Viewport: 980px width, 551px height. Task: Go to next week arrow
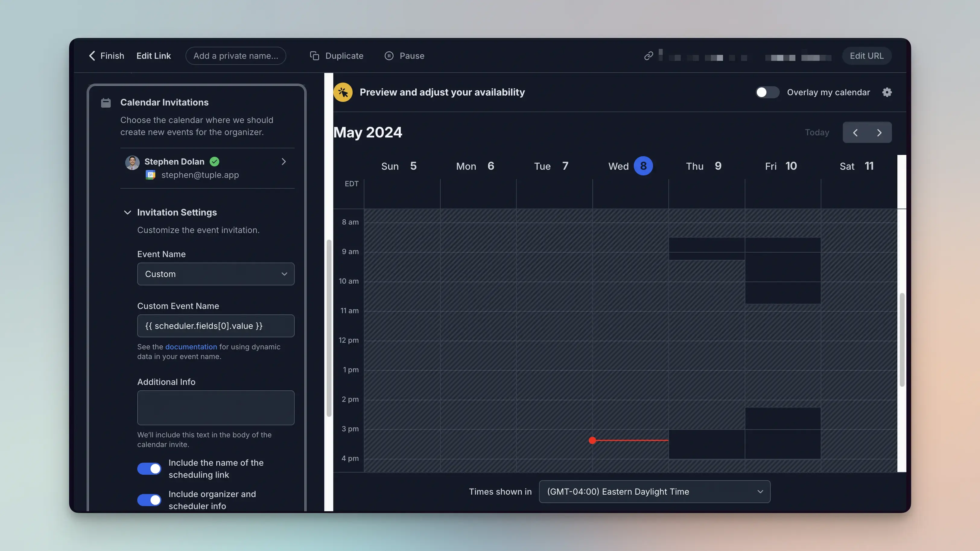(879, 132)
